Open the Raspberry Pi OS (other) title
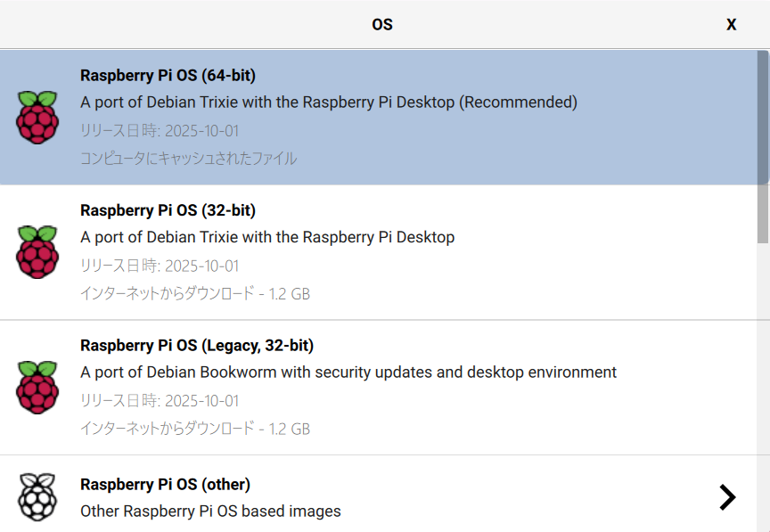The width and height of the screenshot is (770, 532). tap(165, 484)
